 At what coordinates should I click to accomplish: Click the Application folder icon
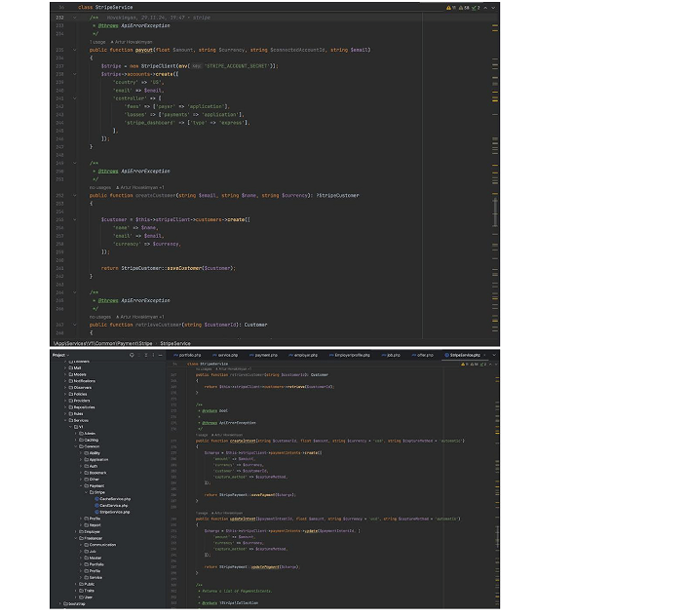pyautogui.click(x=87, y=460)
